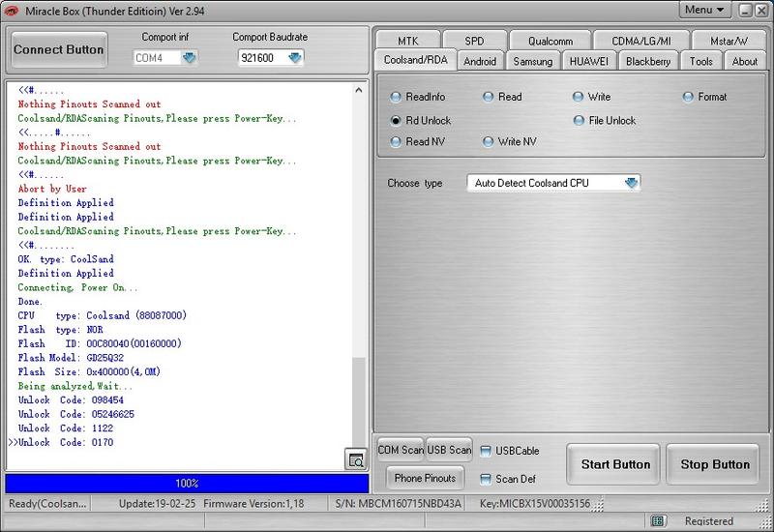774x532 pixels.
Task: Switch to the SPD tab
Action: pyautogui.click(x=474, y=41)
